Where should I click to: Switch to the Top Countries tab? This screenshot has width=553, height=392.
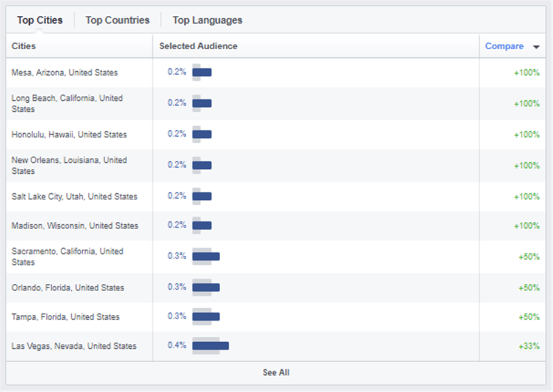[x=117, y=20]
